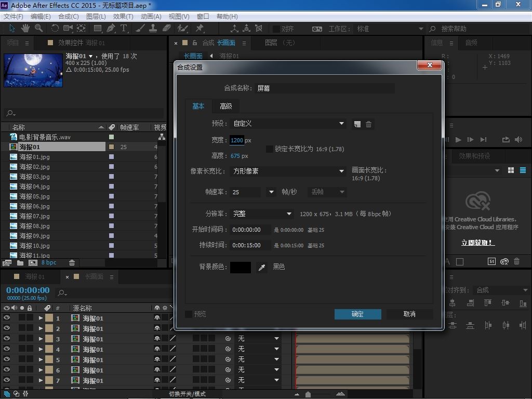Viewport: 532px width, 399px height.
Task: Click the duration field 0:00:15:00
Action: coord(250,245)
